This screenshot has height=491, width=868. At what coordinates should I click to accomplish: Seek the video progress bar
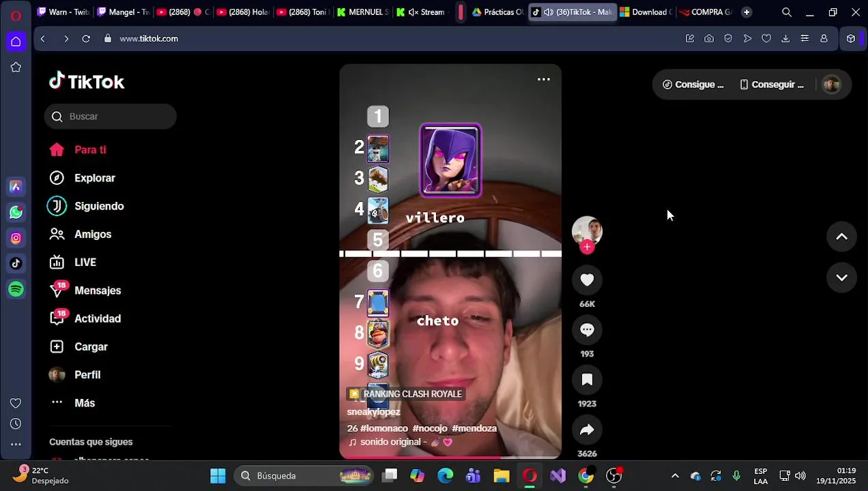(450, 458)
